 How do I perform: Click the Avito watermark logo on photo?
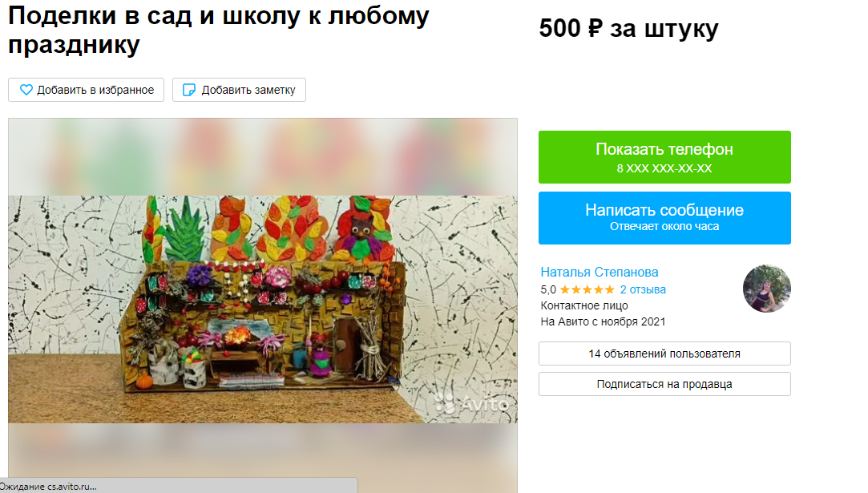[472, 402]
